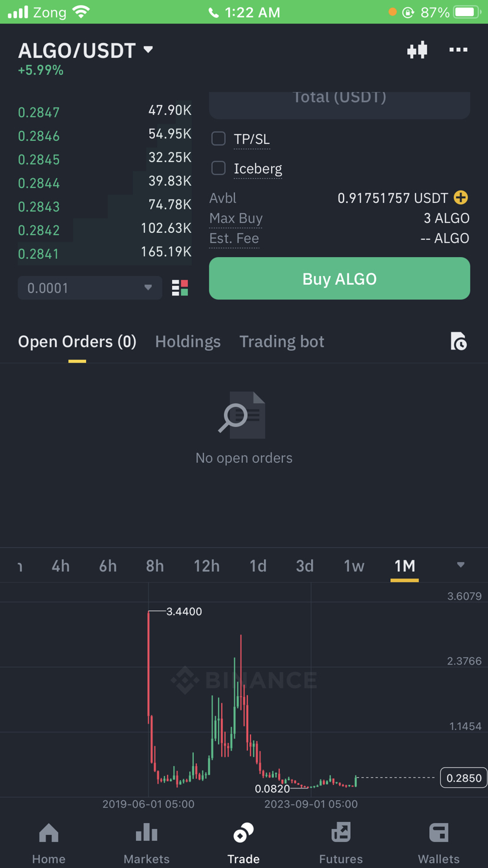The width and height of the screenshot is (488, 868).
Task: Go to Home in bottom navigation
Action: click(49, 843)
